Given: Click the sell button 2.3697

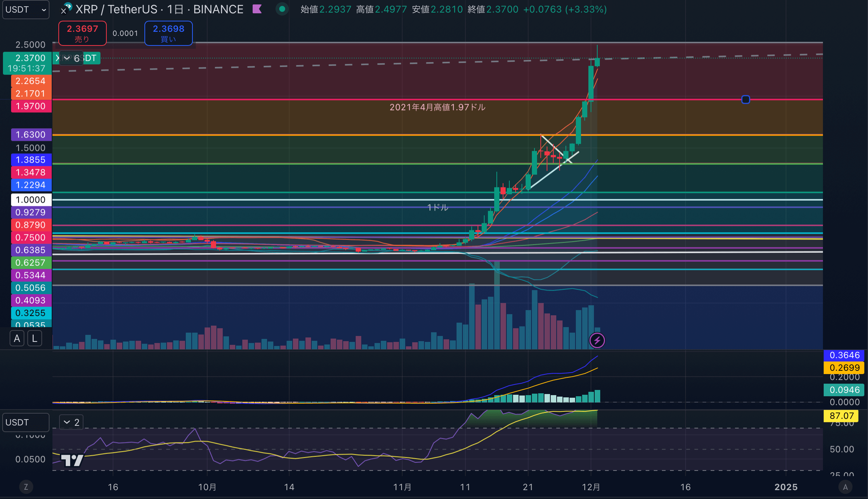Looking at the screenshot, I should point(82,33).
